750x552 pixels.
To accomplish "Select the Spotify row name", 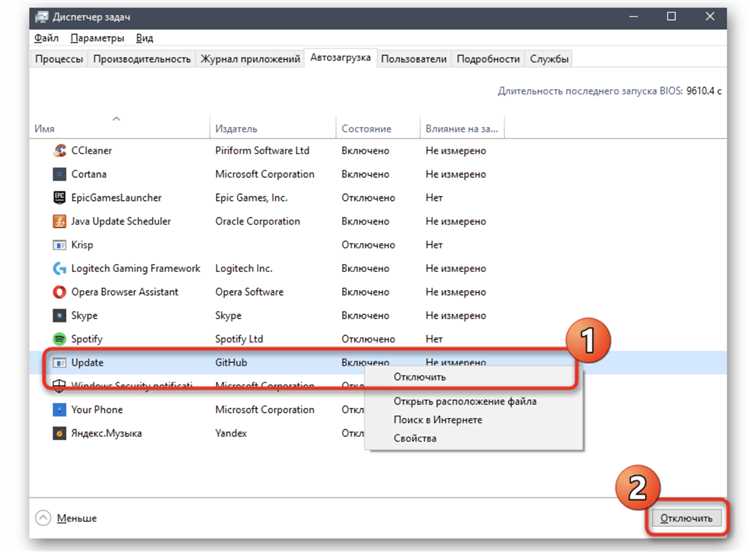I will (x=87, y=339).
